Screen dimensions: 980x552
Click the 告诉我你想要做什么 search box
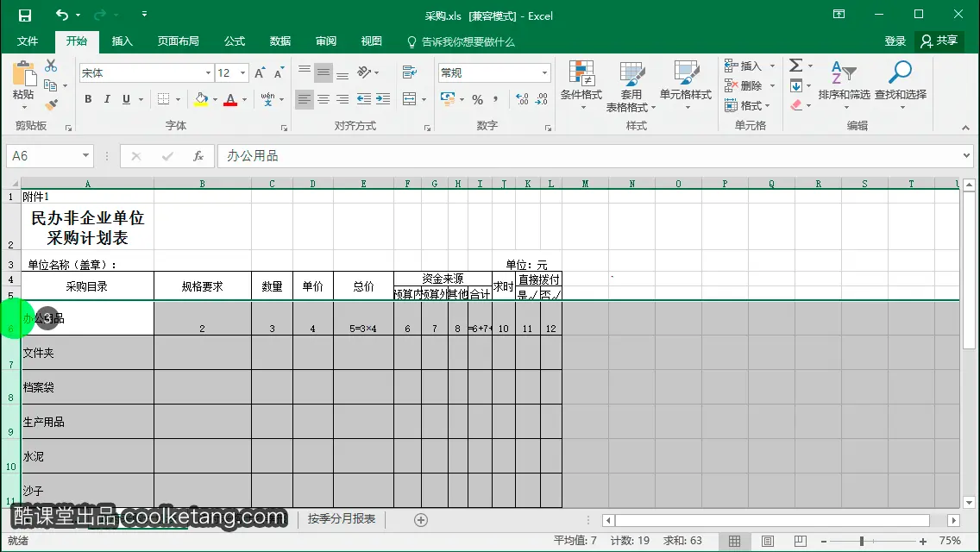point(462,42)
